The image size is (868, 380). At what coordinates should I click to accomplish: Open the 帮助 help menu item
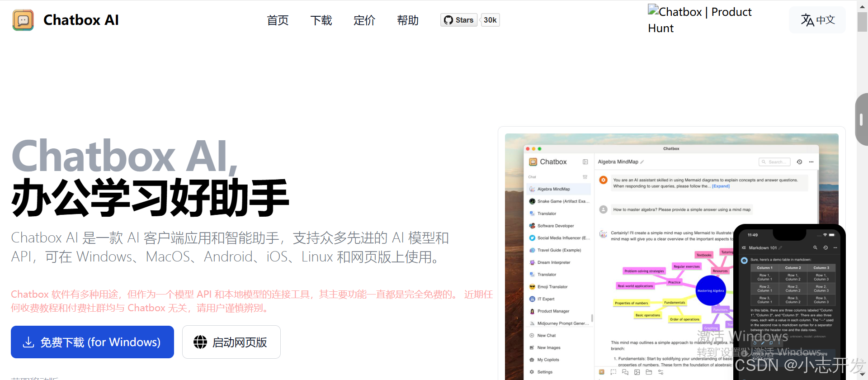[x=408, y=20]
